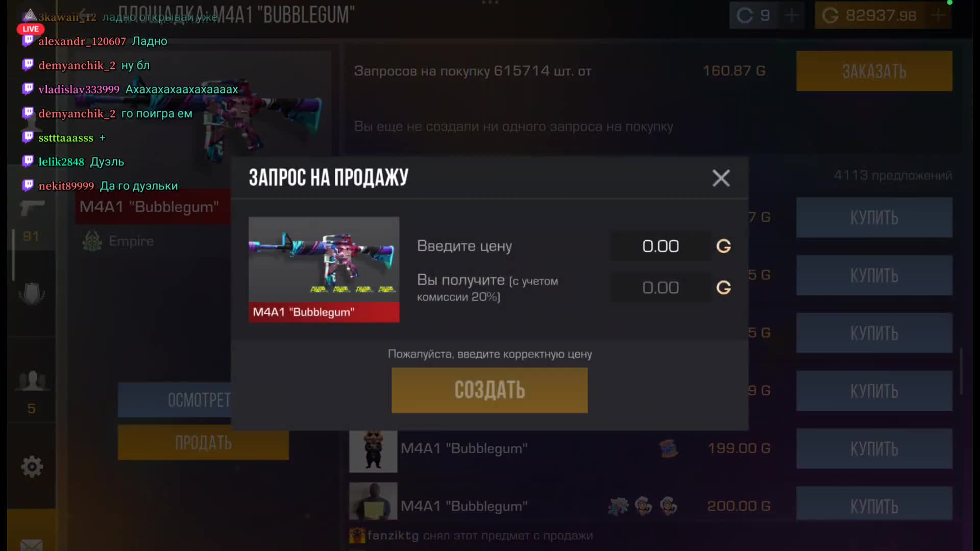Image resolution: width=980 pixels, height=551 pixels.
Task: Buy the M4A1 Bubblegum listed at 199.00 G
Action: coord(874,448)
